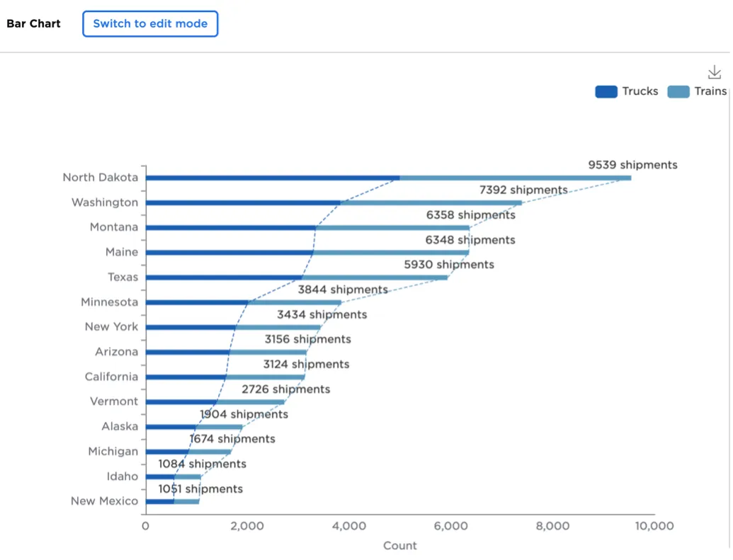Click the Count axis title
This screenshot has height=560, width=733.
pos(399,546)
